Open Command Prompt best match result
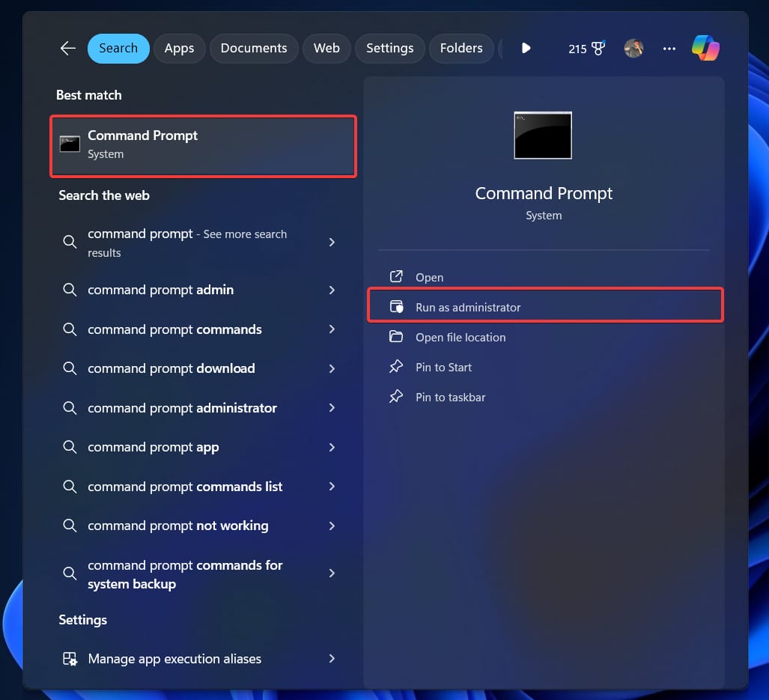The image size is (769, 700). [203, 146]
